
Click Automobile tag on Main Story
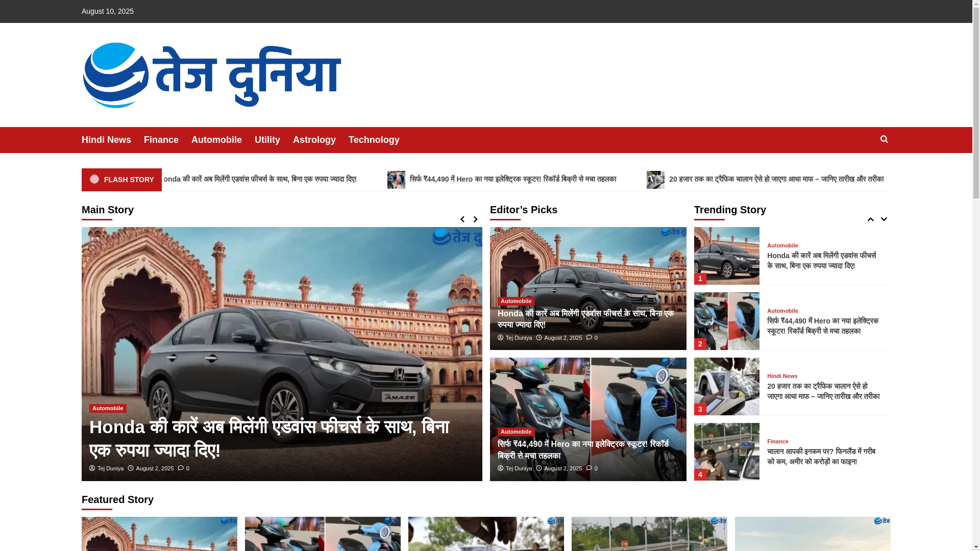pyautogui.click(x=108, y=408)
